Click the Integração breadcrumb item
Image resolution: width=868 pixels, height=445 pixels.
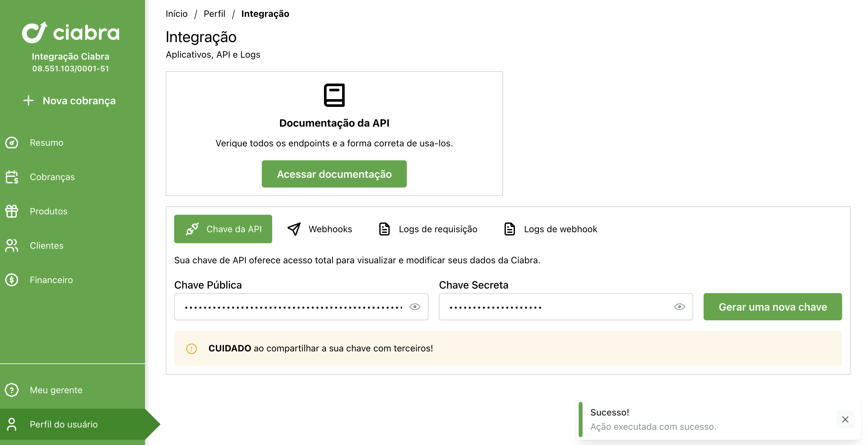pyautogui.click(x=265, y=14)
